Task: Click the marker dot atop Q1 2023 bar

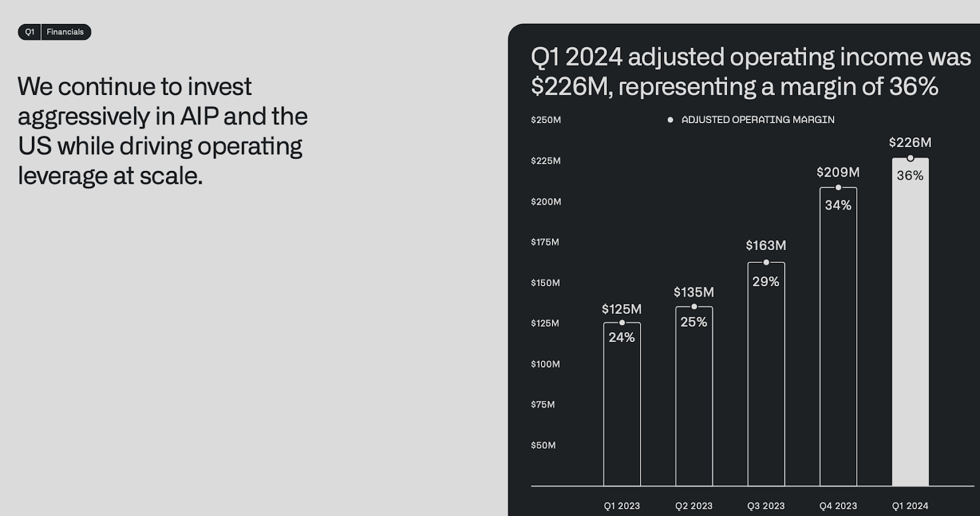Action: [x=622, y=323]
